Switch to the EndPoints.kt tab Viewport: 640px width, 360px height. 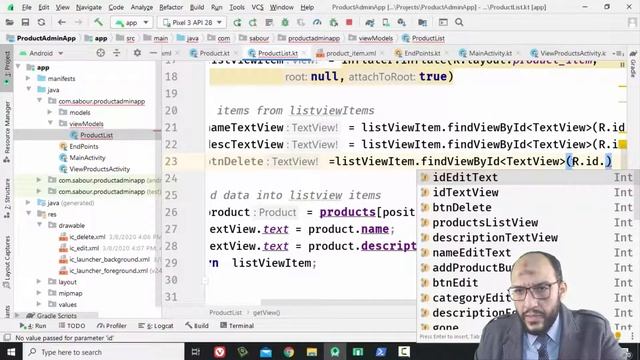422,53
